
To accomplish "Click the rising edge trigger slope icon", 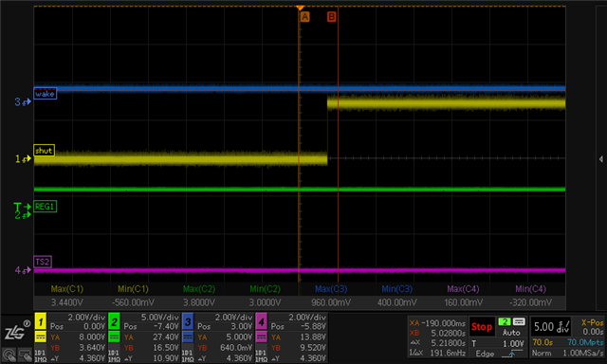I will (x=511, y=354).
